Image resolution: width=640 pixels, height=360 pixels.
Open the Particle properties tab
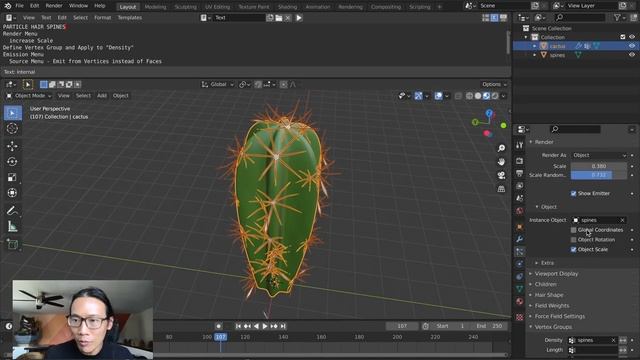point(520,251)
